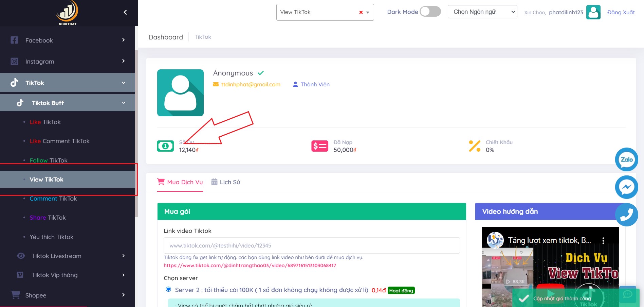Click the Mua gói panel header
644x307 pixels.
click(x=312, y=211)
